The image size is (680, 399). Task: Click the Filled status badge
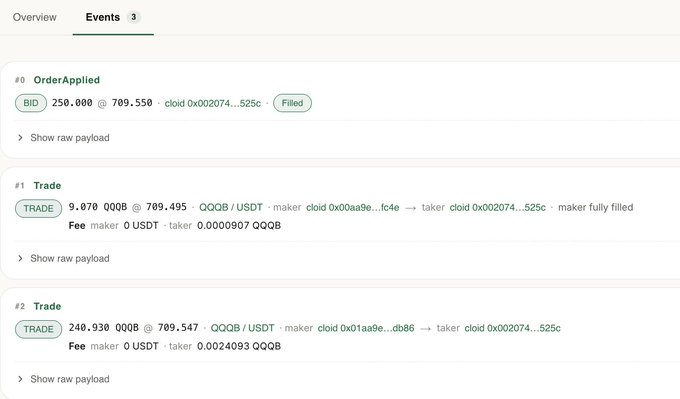(292, 103)
